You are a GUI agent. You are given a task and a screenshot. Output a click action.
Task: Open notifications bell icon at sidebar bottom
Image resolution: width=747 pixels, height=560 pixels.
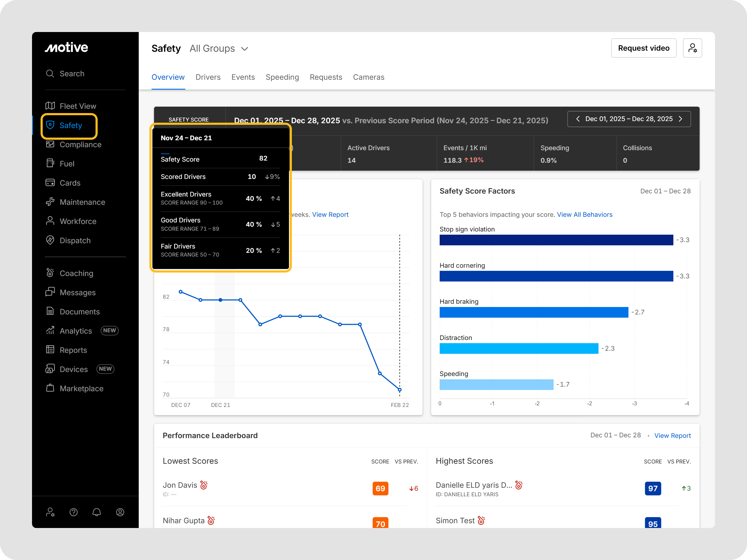(97, 512)
